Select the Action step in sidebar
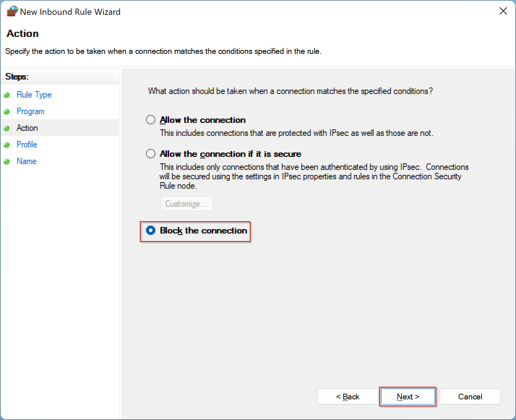Image resolution: width=516 pixels, height=420 pixels. point(27,128)
